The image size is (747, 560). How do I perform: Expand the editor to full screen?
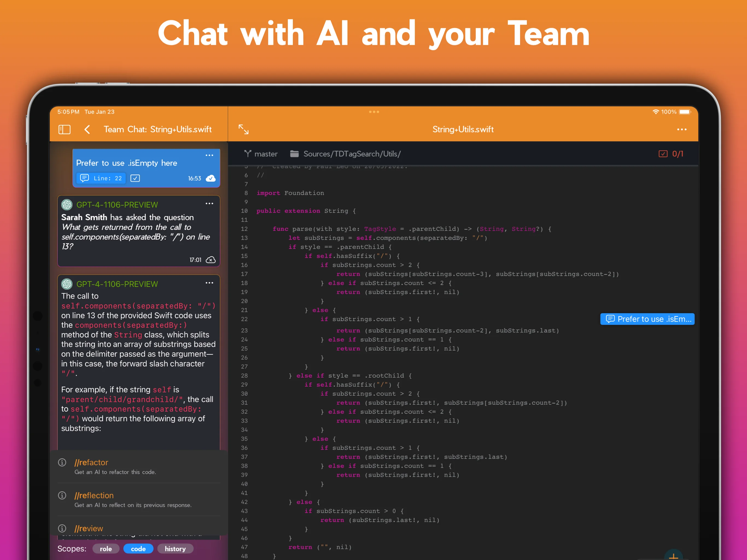click(243, 129)
